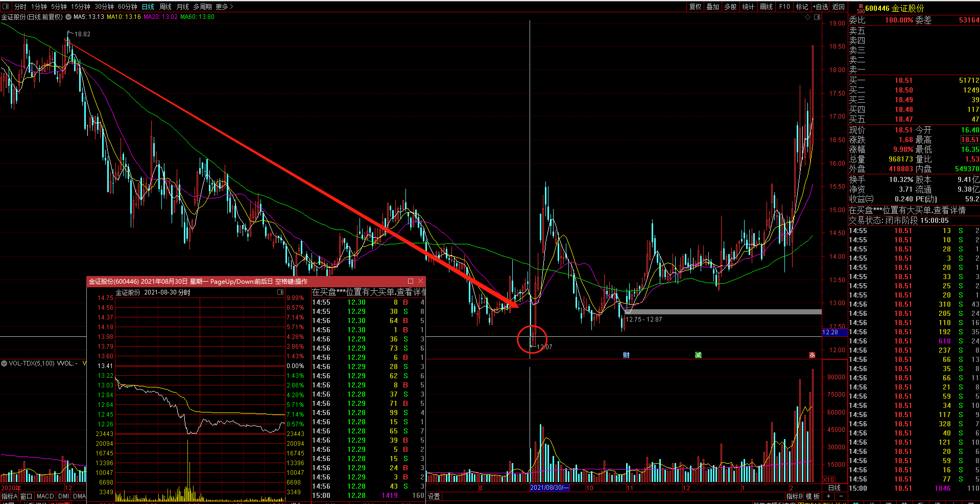This screenshot has height=504, width=980.
Task: Toggle the left sidebar panel icon
Action: [x=6, y=7]
